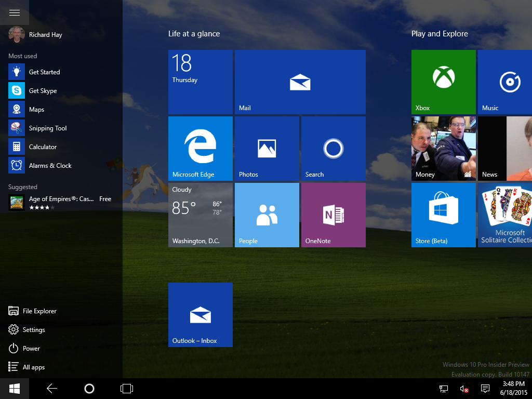This screenshot has height=399, width=532.
Task: Click the People tile
Action: tap(267, 215)
